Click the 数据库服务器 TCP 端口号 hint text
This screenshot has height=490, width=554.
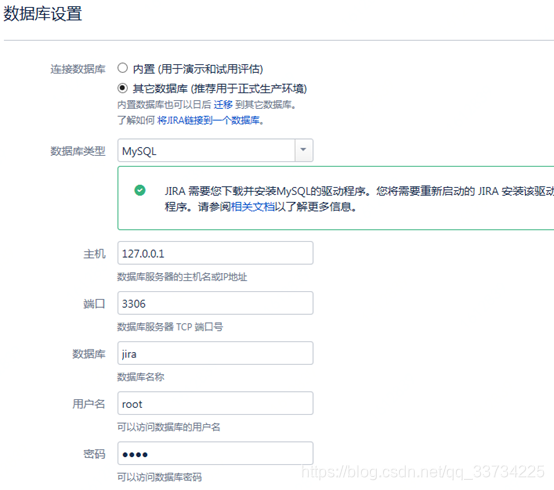point(170,327)
